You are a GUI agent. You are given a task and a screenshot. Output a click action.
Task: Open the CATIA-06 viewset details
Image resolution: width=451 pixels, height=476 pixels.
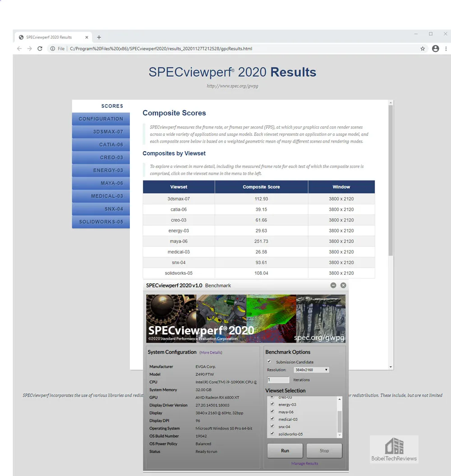[101, 145]
